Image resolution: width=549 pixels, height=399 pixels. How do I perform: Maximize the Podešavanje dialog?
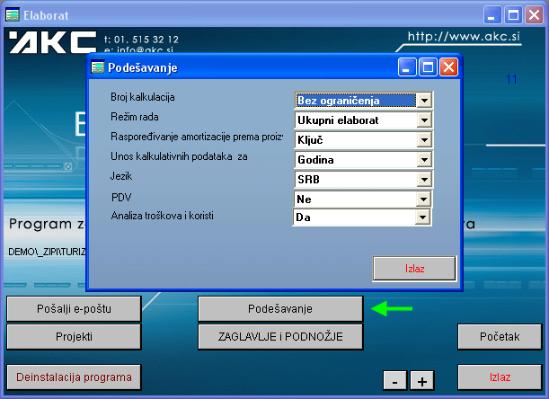point(428,66)
